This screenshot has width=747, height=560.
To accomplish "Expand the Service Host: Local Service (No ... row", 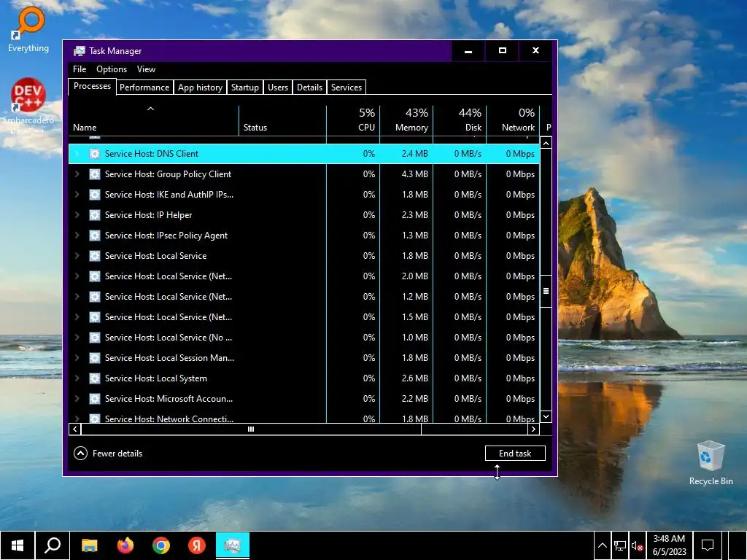I will tap(77, 338).
